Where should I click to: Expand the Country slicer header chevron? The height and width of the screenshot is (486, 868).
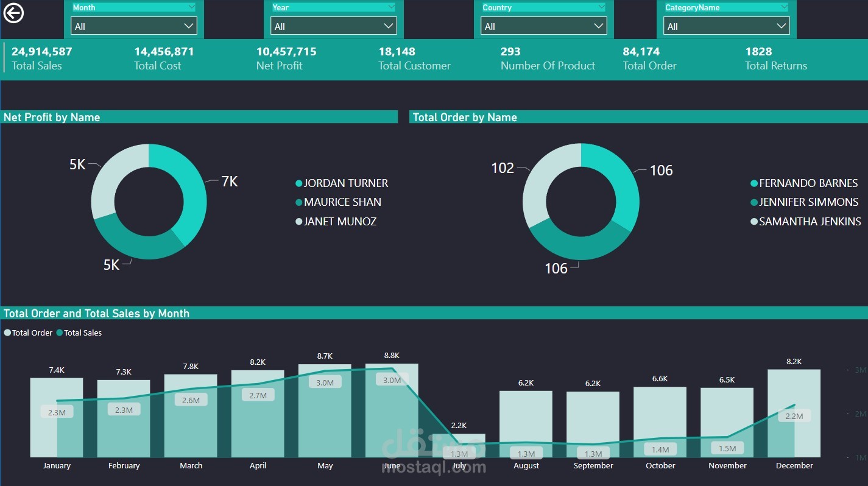coord(601,7)
